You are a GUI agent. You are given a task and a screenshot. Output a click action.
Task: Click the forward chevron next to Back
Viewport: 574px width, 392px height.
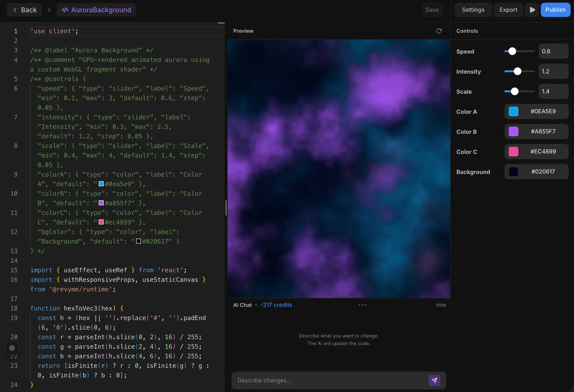[x=49, y=10]
